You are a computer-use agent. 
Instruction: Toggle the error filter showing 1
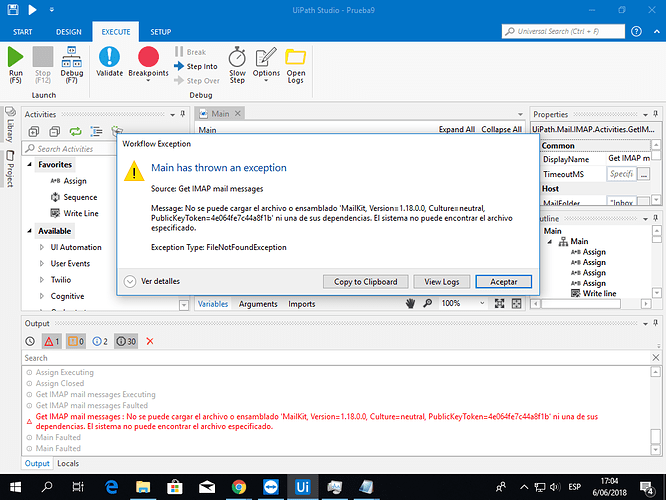[51, 341]
